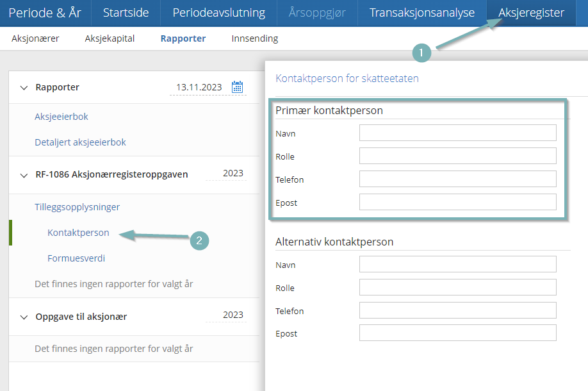Image resolution: width=588 pixels, height=391 pixels.
Task: Open the Aksjeeierbok report link
Action: point(61,117)
